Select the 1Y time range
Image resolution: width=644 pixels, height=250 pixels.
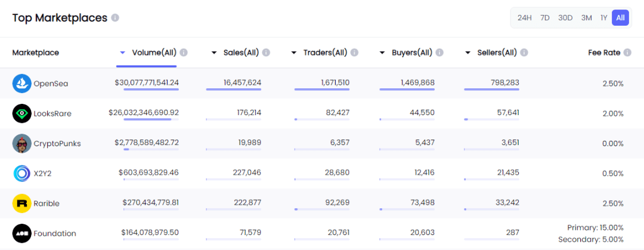[603, 18]
